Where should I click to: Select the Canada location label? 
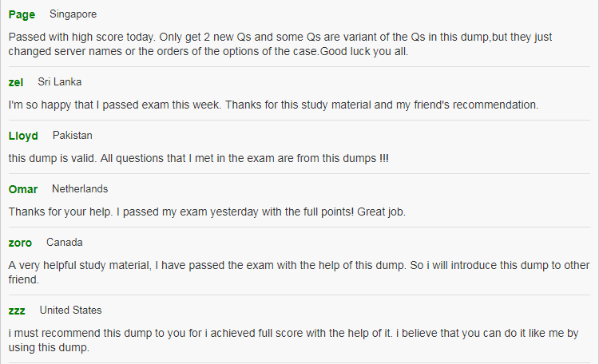[x=64, y=243]
